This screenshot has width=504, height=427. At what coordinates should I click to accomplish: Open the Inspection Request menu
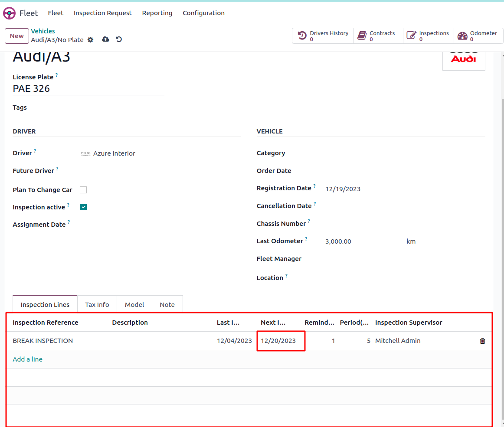102,13
